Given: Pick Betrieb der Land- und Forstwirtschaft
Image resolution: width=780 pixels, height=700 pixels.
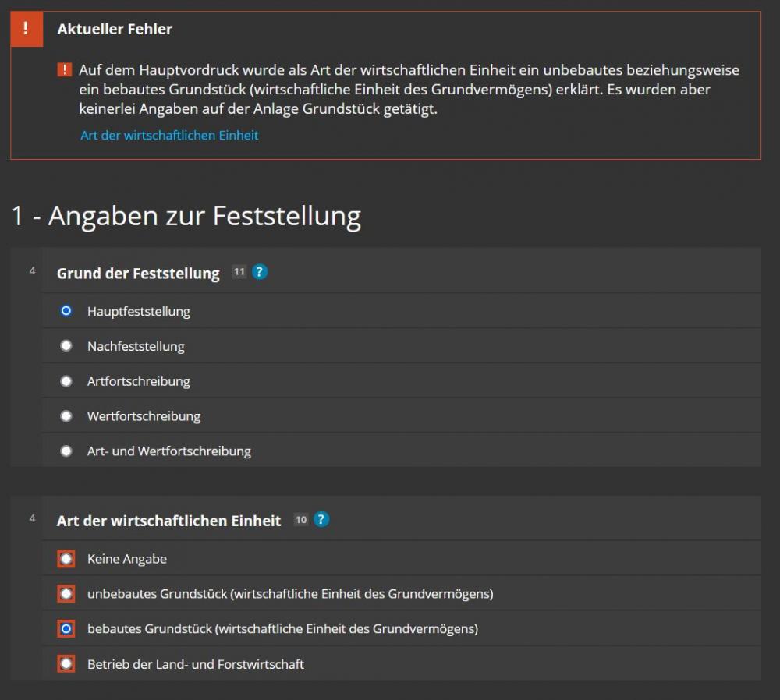Looking at the screenshot, I should [x=66, y=664].
